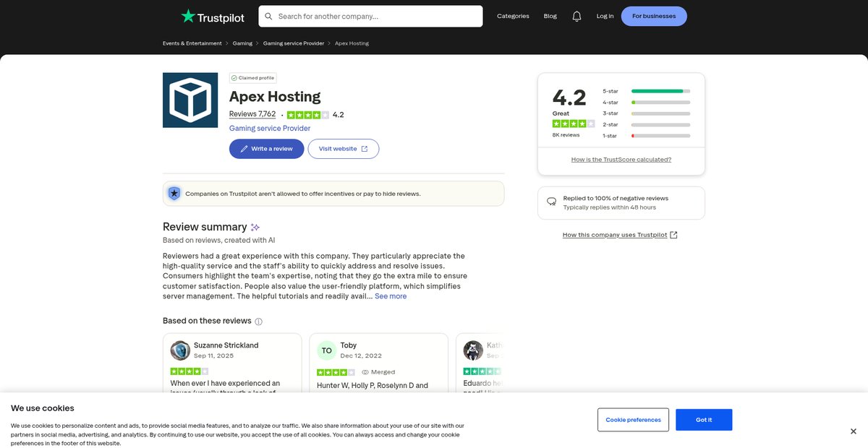
Task: Close the cookie banner with X
Action: [x=854, y=431]
